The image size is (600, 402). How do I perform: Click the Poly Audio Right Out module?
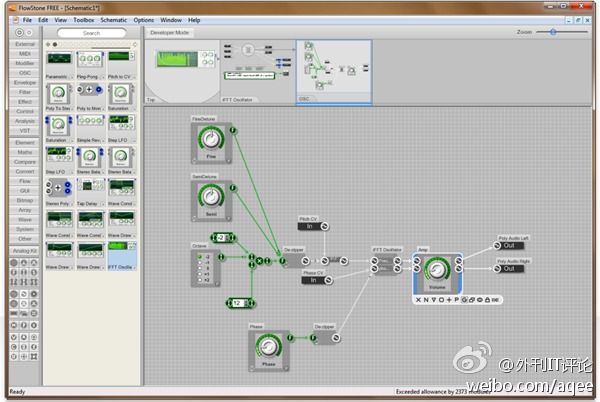509,269
